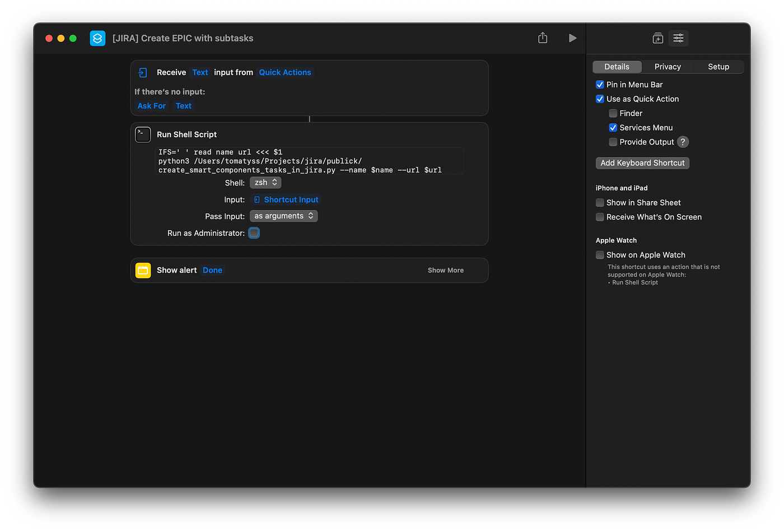Click the Quick Actions source token
Viewport: 784px width, 532px height.
click(x=285, y=72)
